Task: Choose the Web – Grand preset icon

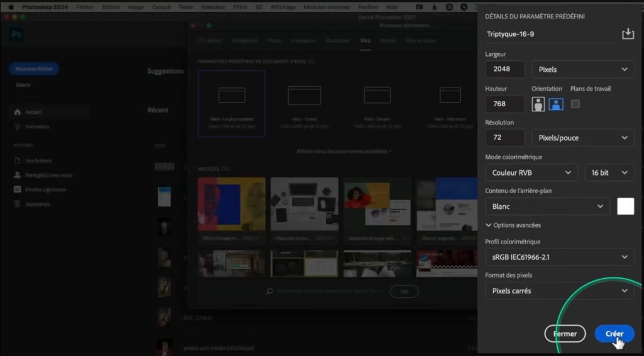Action: click(304, 96)
